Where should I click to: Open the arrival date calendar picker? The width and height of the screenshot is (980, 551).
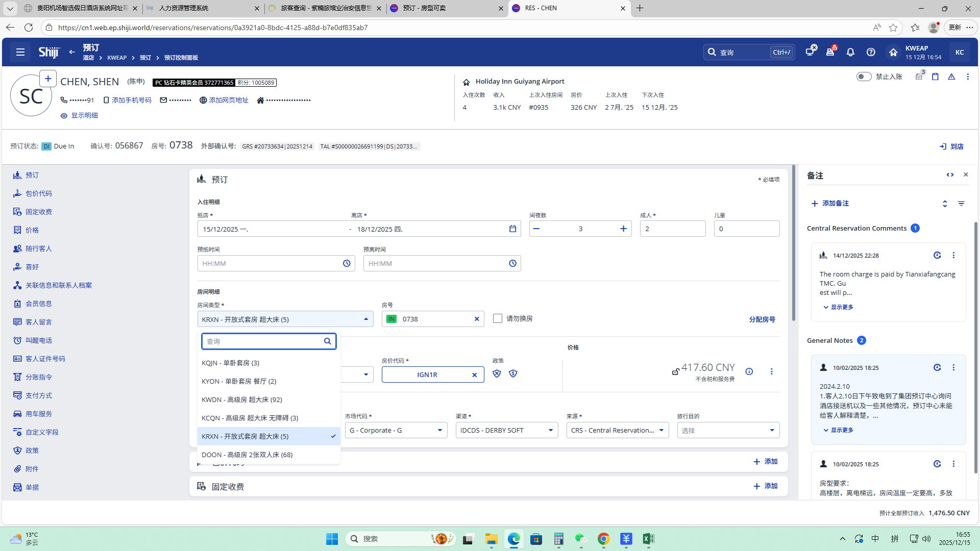point(512,229)
